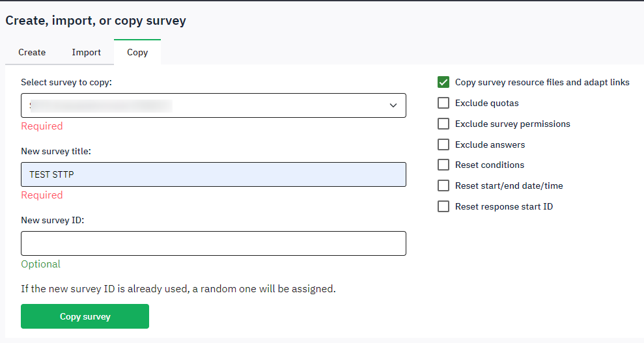Screen dimensions: 644x343
Task: Click the 'Create, import, or copy survey' heading
Action: coord(96,21)
